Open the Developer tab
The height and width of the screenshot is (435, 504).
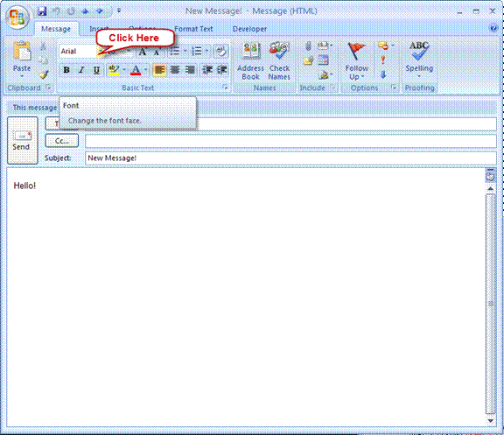pyautogui.click(x=249, y=29)
